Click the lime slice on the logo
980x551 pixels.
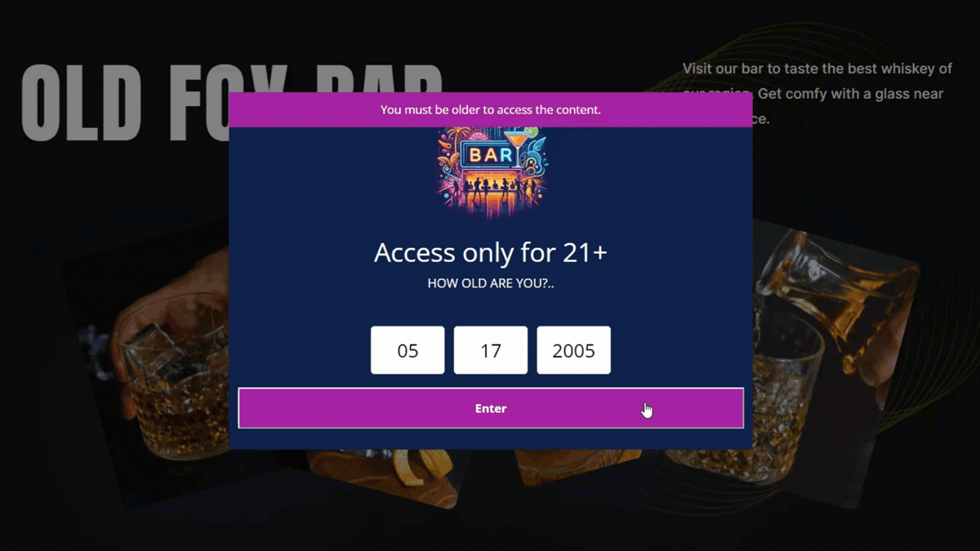[x=532, y=131]
